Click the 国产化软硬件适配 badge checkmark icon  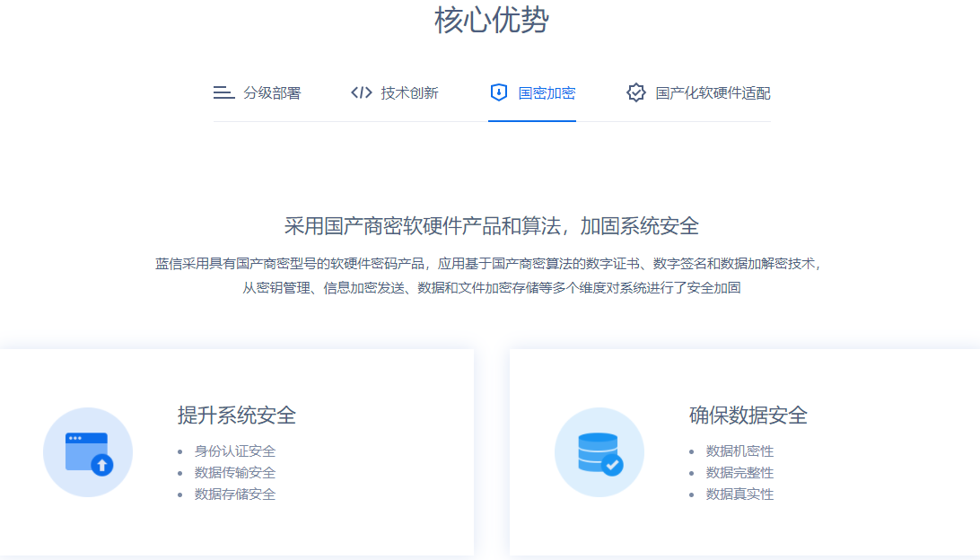tap(636, 92)
